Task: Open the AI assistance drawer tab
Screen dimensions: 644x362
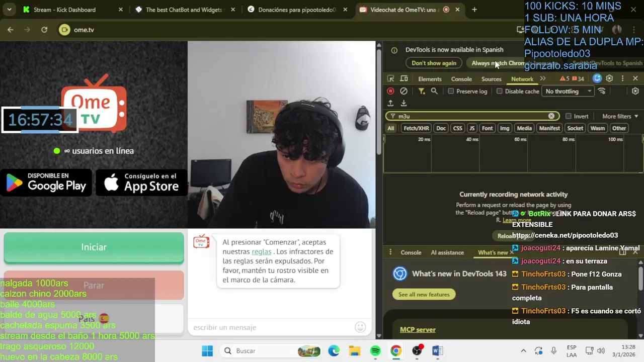Action: (447, 252)
